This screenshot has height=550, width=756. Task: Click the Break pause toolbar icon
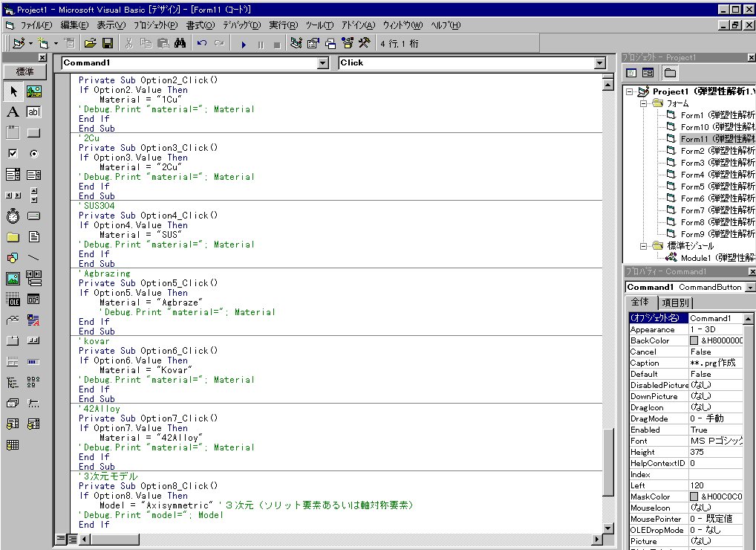261,45
